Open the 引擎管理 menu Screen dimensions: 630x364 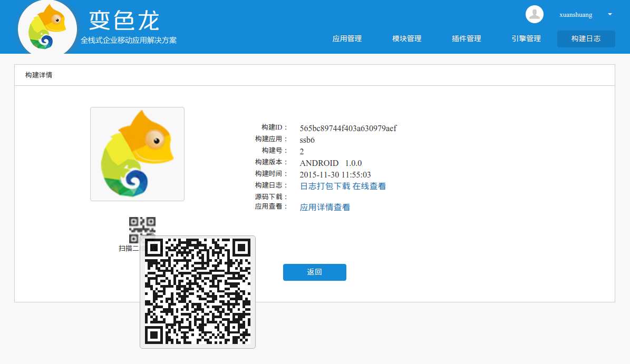point(526,38)
